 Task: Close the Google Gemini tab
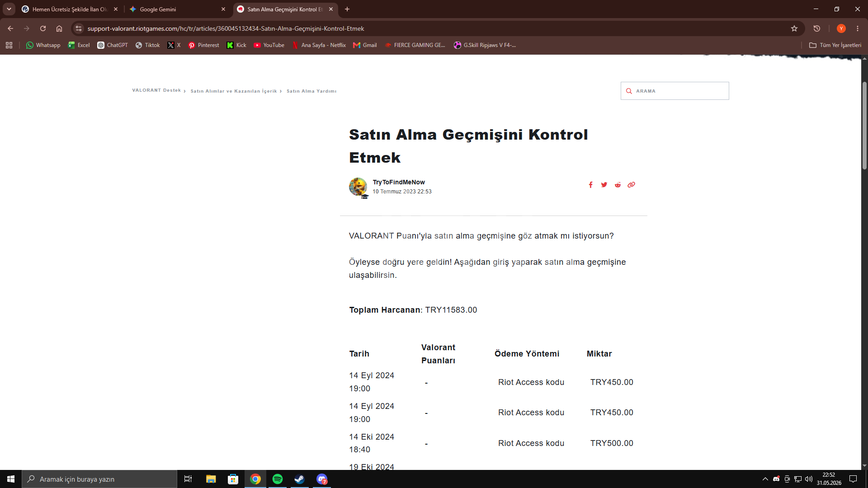tap(223, 9)
